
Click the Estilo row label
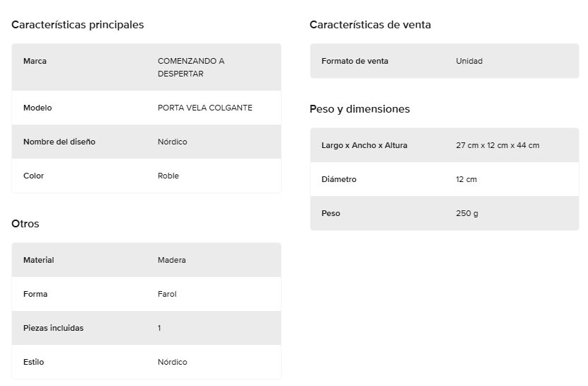[x=33, y=362]
